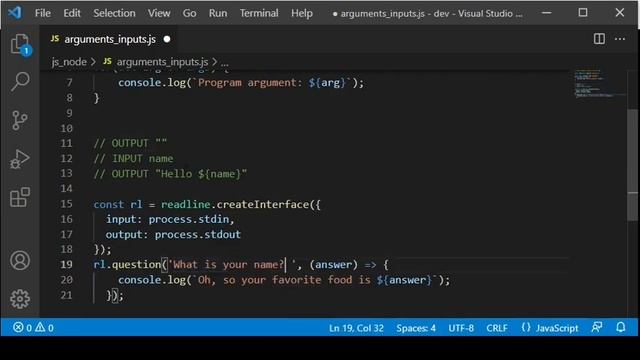
Task: Open the Run and Debug view
Action: (x=20, y=159)
